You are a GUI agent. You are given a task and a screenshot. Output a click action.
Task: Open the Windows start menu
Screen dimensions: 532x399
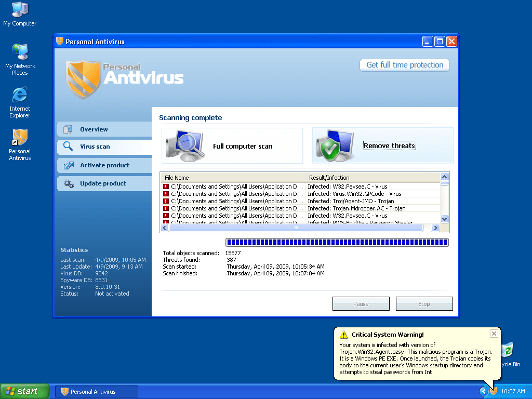pyautogui.click(x=25, y=391)
